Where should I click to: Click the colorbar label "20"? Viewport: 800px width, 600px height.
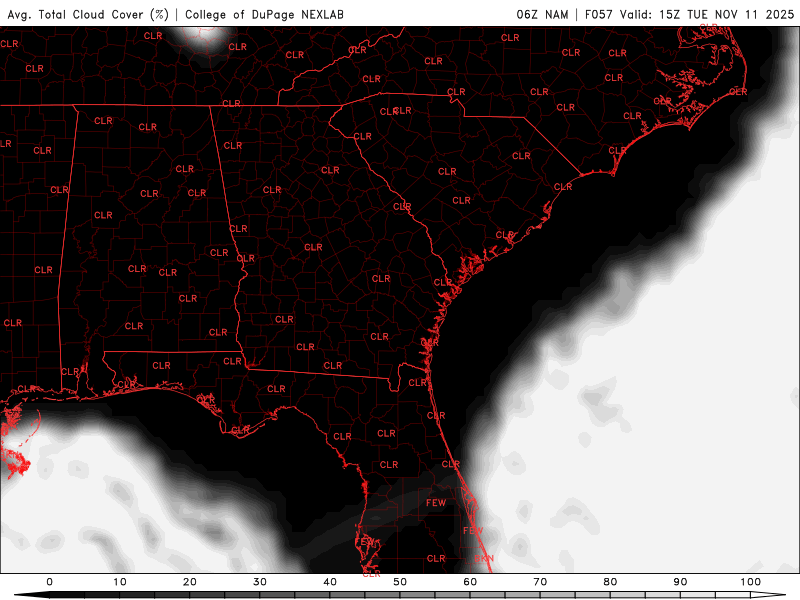190,582
